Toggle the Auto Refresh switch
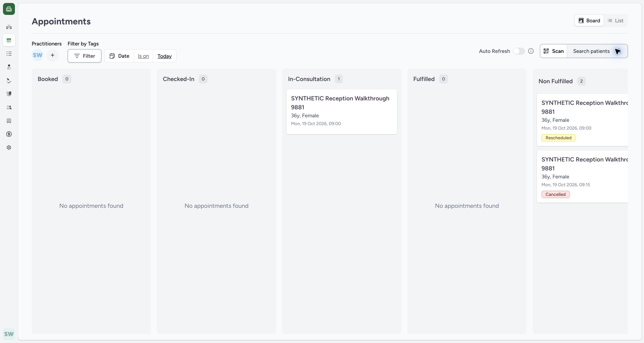Viewport: 644px width, 343px height. click(519, 51)
